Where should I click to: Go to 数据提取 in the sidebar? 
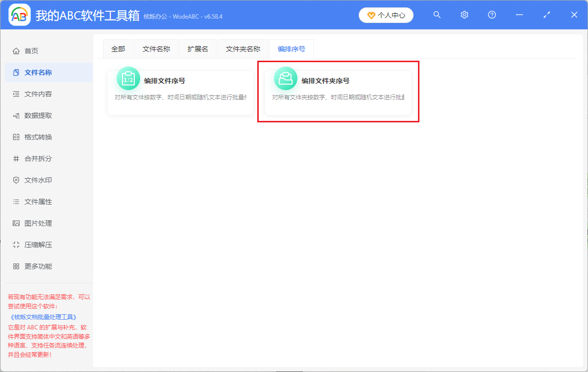point(38,116)
